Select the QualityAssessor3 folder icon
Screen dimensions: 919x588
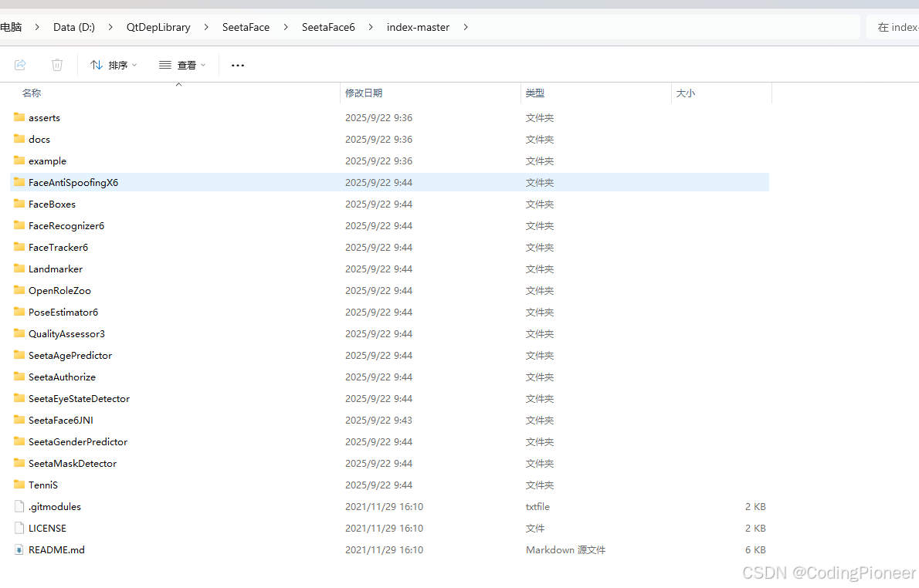point(19,333)
